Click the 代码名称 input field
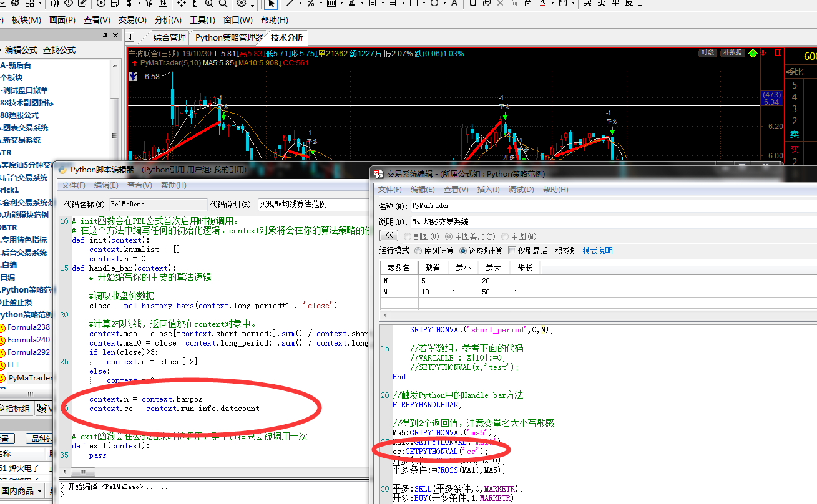The image size is (817, 504). [158, 204]
